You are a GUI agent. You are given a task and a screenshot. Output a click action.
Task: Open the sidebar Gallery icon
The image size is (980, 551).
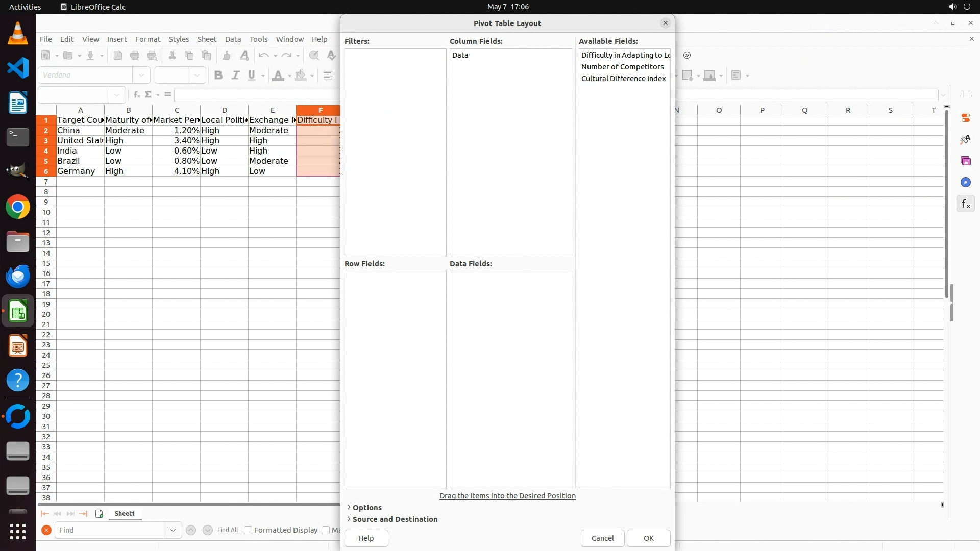point(965,161)
